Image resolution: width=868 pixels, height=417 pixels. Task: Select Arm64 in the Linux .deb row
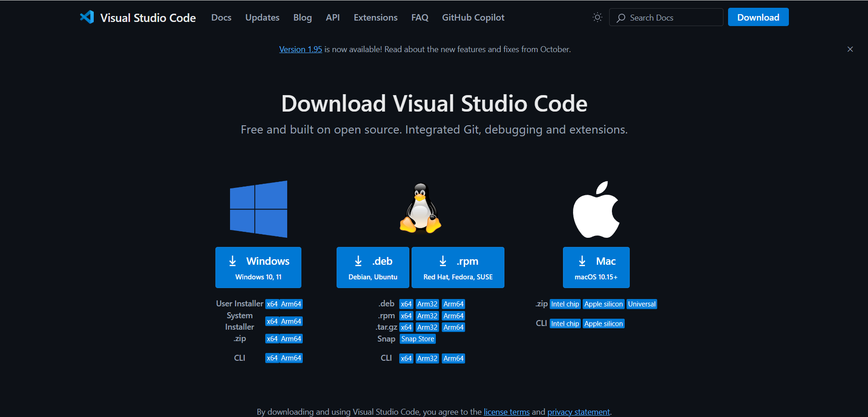pos(453,304)
